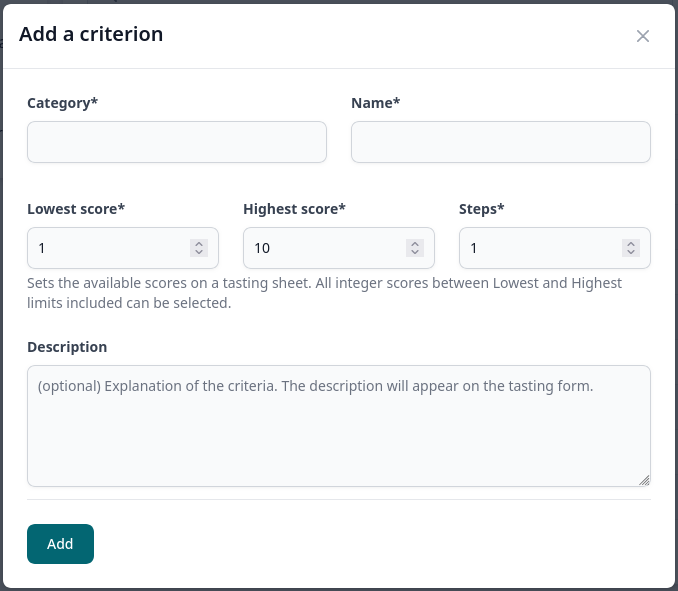This screenshot has height=591, width=678.
Task: Close the Add a criterion dialog
Action: tap(643, 36)
